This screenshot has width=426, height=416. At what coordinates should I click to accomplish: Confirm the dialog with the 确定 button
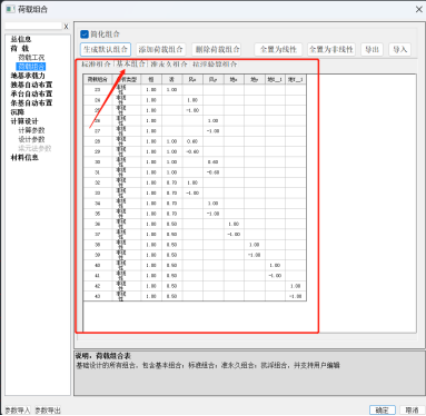click(382, 410)
